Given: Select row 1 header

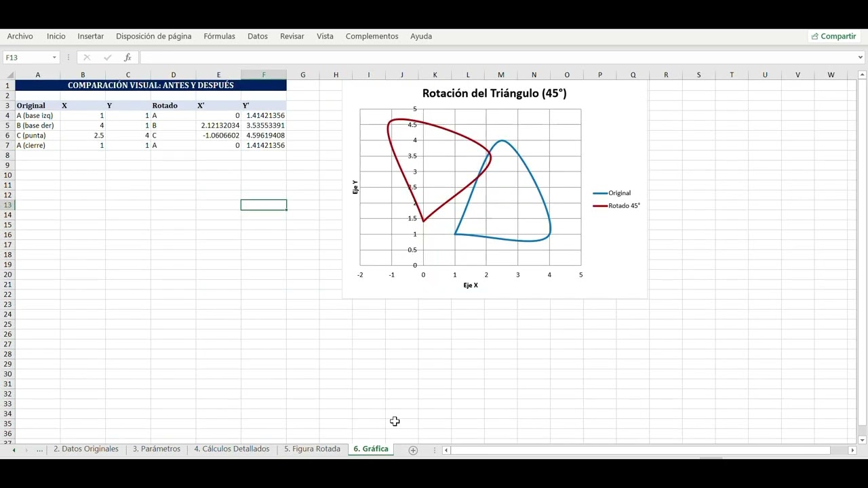Looking at the screenshot, I should [x=7, y=85].
